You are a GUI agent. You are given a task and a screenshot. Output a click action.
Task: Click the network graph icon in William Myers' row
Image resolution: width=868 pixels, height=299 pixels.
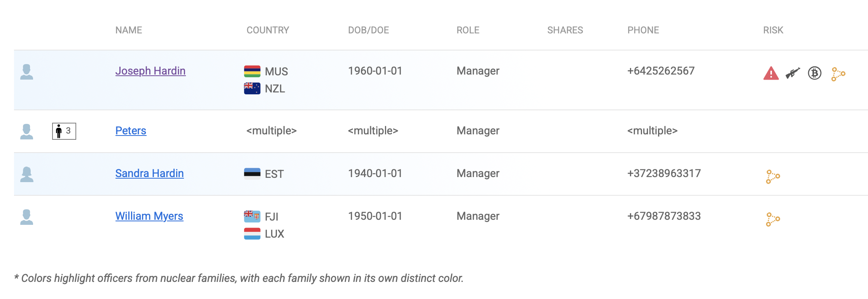click(x=773, y=219)
